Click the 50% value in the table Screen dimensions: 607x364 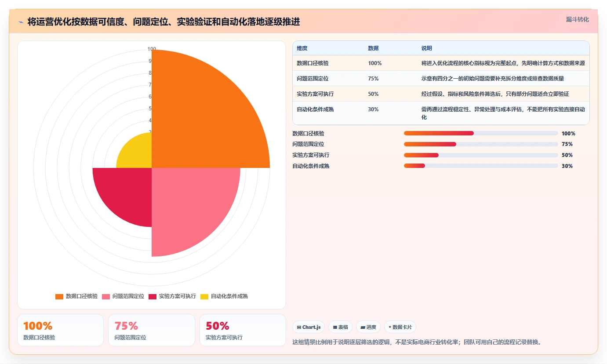(374, 94)
